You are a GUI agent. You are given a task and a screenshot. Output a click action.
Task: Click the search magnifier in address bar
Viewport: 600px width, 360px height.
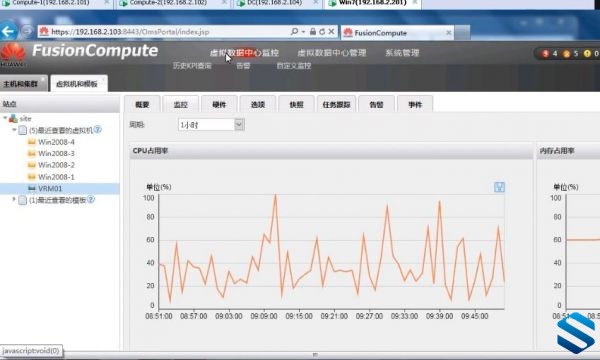tap(294, 31)
